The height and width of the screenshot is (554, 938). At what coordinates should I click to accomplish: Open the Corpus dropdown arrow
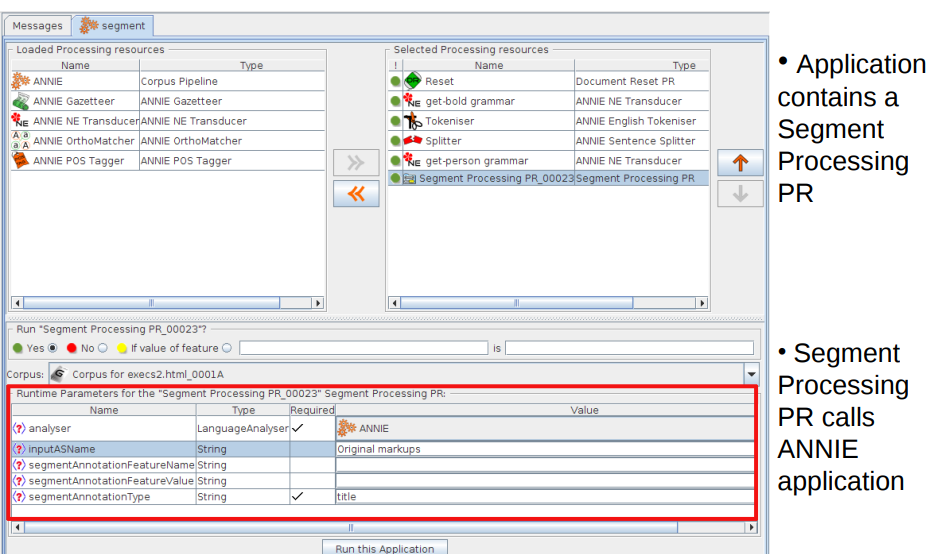click(751, 373)
